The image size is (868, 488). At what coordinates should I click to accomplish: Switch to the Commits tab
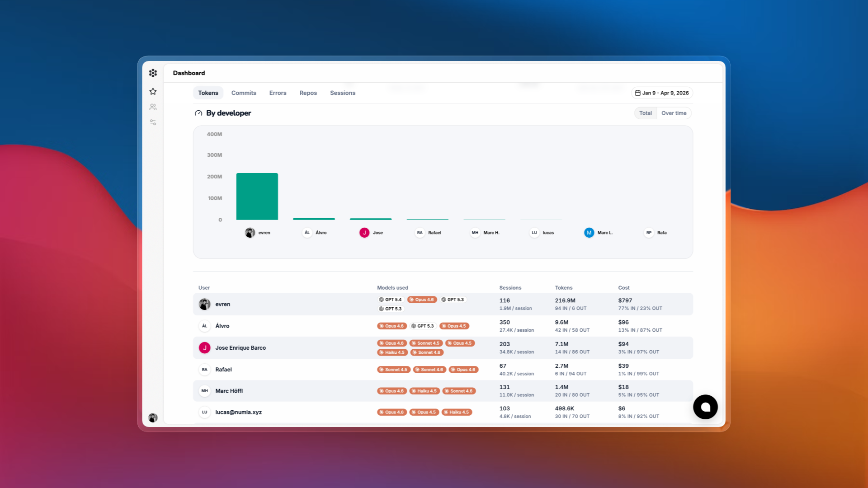pyautogui.click(x=244, y=93)
